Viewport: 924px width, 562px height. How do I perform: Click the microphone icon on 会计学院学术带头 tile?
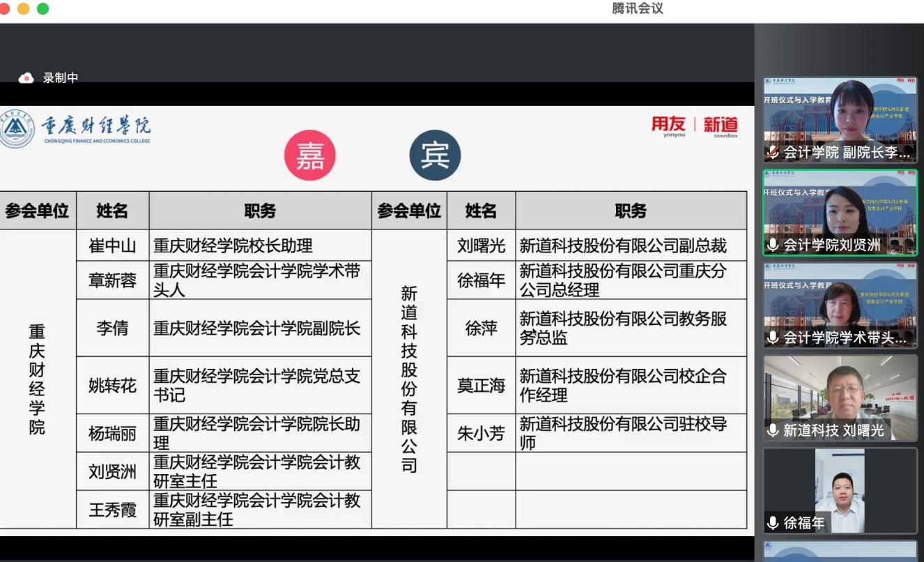point(772,338)
